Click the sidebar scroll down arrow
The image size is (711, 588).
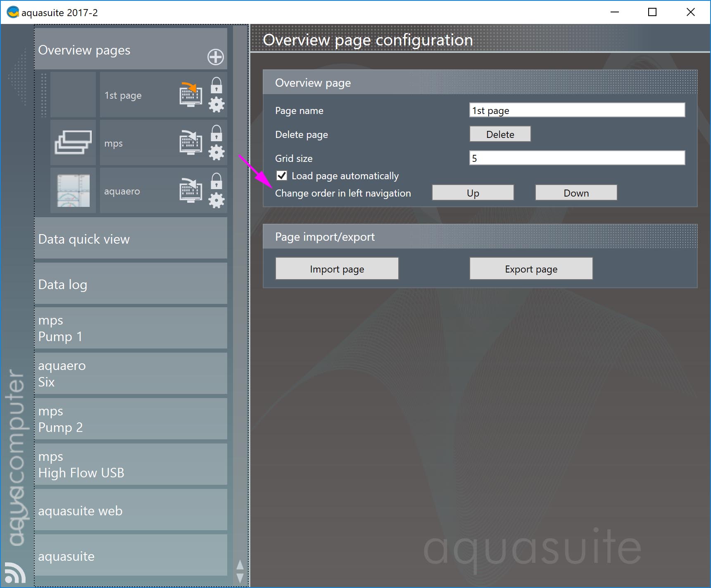click(x=240, y=577)
